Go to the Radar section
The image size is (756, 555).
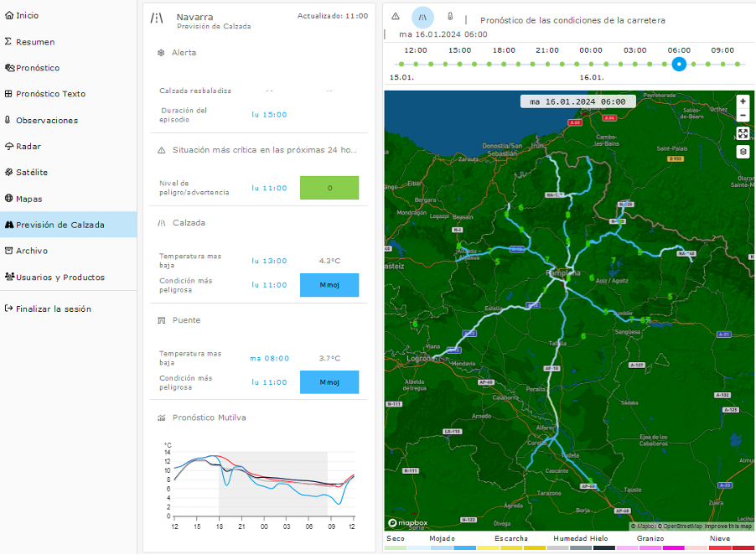(x=28, y=146)
